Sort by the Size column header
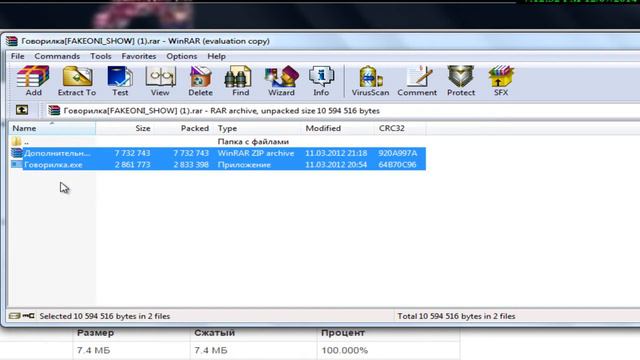Image resolution: width=640 pixels, height=360 pixels. pyautogui.click(x=125, y=128)
